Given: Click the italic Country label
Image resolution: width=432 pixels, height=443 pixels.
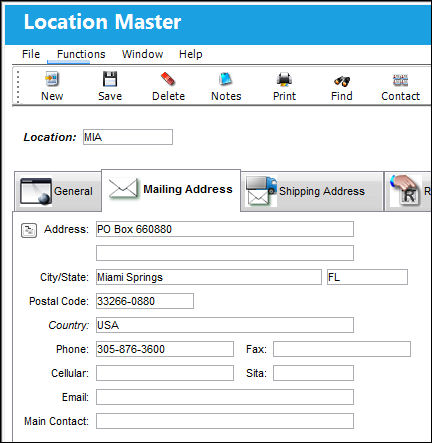Looking at the screenshot, I should (x=69, y=325).
